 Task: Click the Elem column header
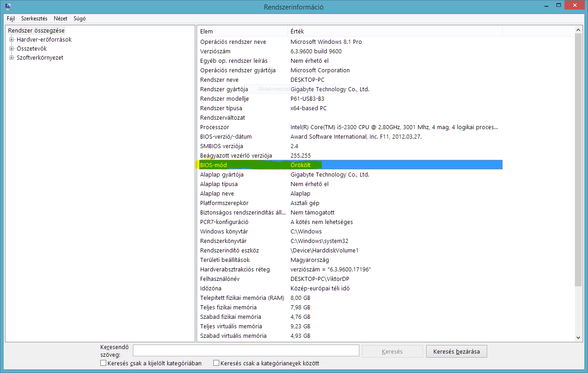(x=242, y=31)
